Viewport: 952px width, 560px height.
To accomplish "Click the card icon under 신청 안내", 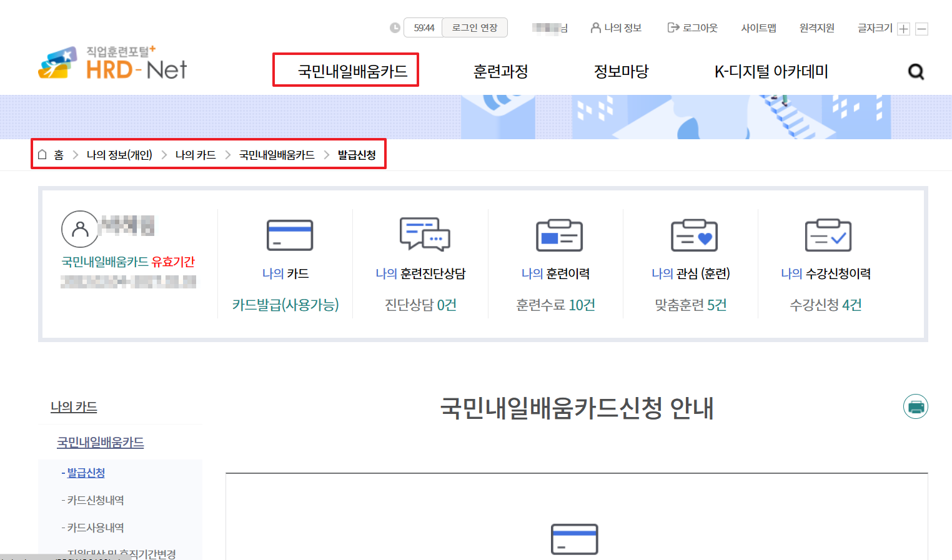I will click(x=575, y=539).
